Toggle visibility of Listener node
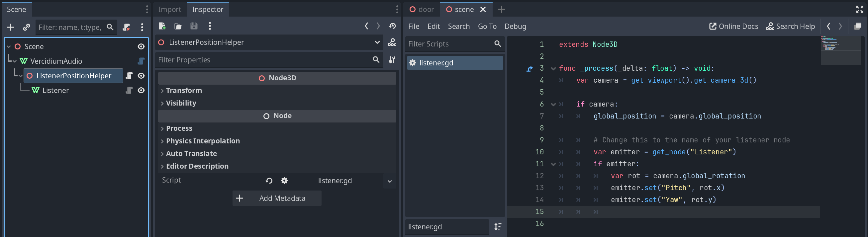This screenshot has width=868, height=237. (141, 90)
